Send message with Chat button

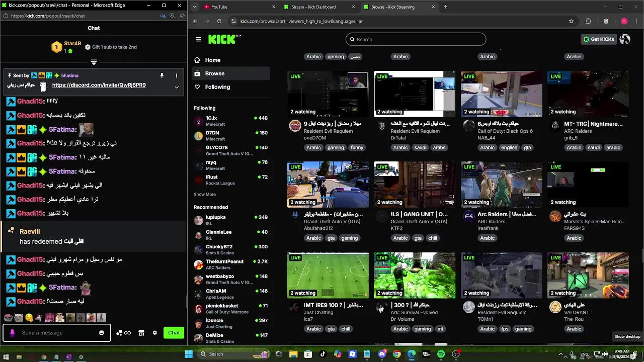pos(174,333)
